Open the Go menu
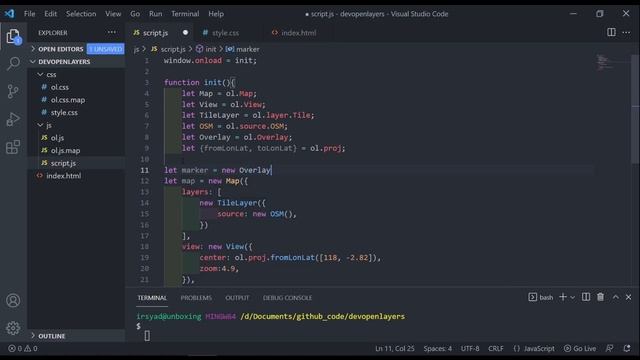The width and height of the screenshot is (640, 360). pyautogui.click(x=135, y=13)
